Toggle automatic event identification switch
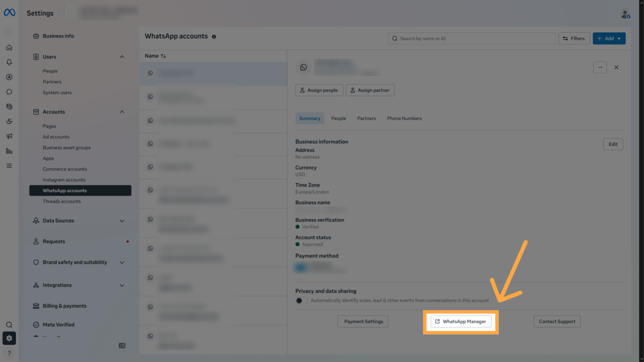Screen dimensions: 644x362 tap(301, 300)
